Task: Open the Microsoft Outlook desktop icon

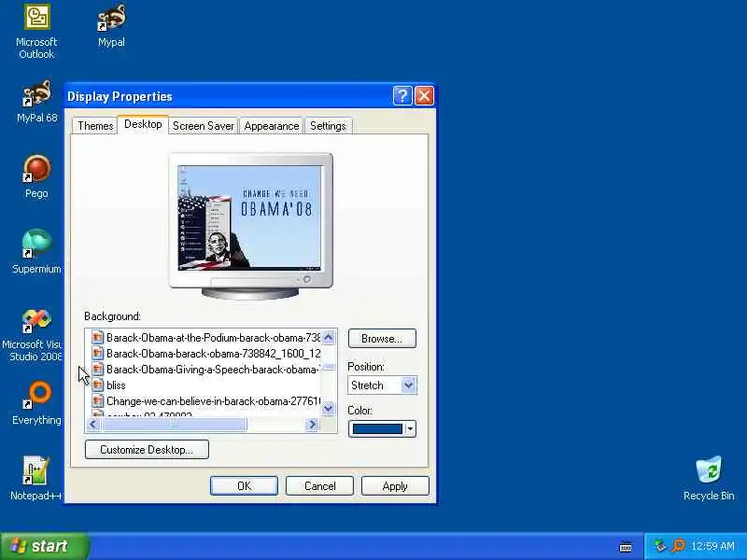Action: [36, 31]
